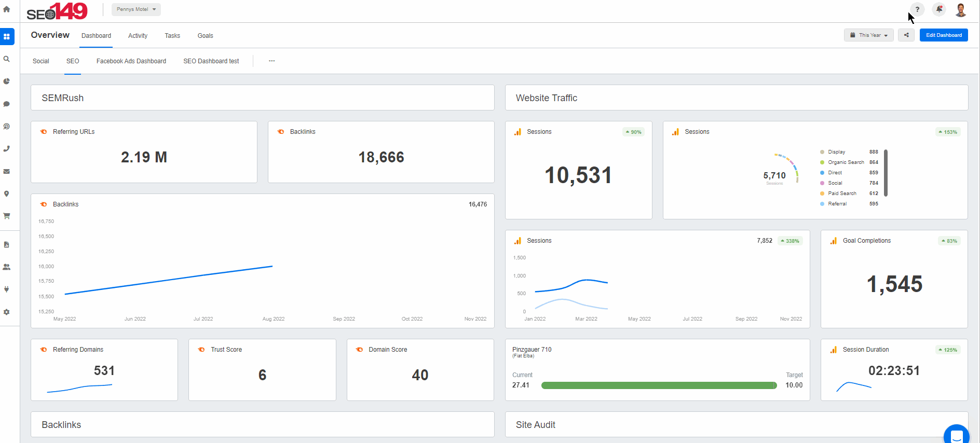
Task: Click the 1,545 Goal Completions value
Action: 894,284
